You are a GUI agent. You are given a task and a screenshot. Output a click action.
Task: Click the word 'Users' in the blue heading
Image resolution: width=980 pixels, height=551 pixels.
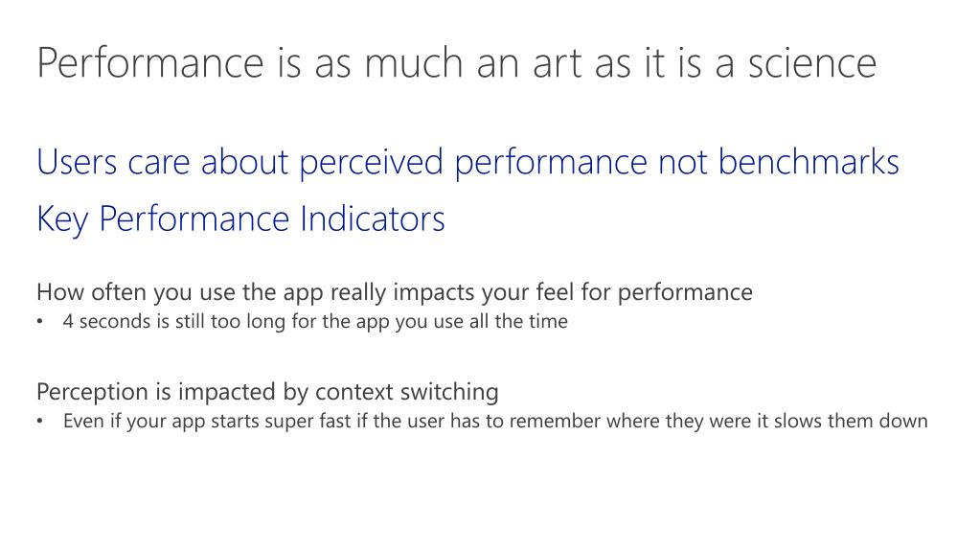pyautogui.click(x=77, y=162)
